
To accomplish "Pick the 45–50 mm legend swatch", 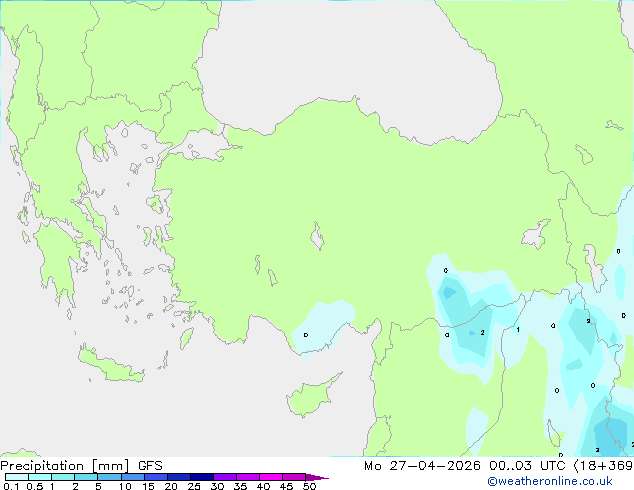I will (294, 477).
